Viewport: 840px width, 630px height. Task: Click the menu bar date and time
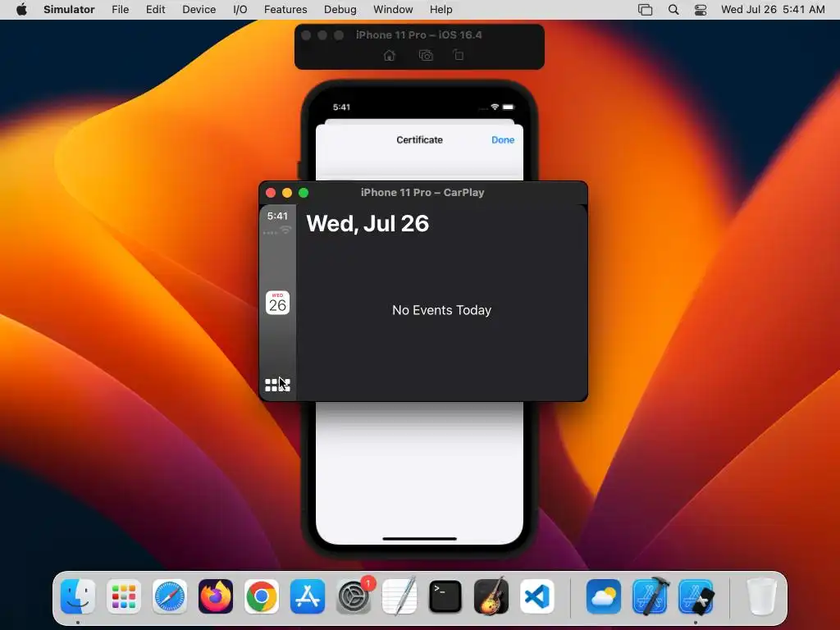[773, 10]
